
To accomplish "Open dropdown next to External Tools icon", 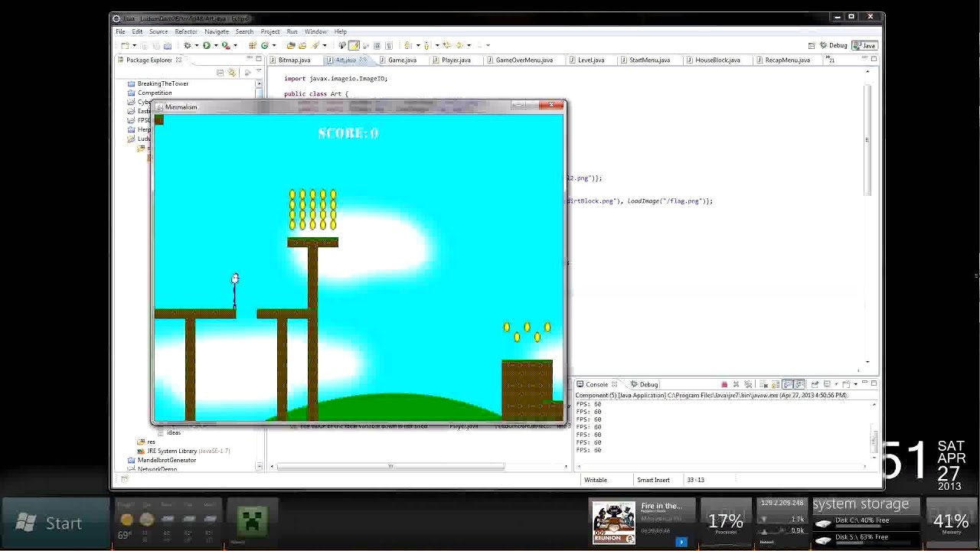I will [x=235, y=45].
